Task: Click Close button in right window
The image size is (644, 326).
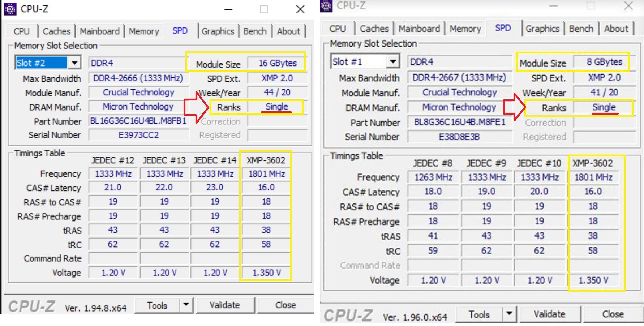Action: pos(613,314)
